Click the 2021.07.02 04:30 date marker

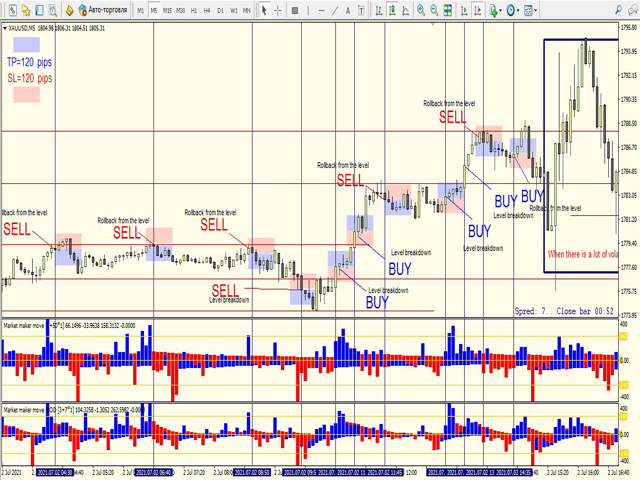(55, 472)
